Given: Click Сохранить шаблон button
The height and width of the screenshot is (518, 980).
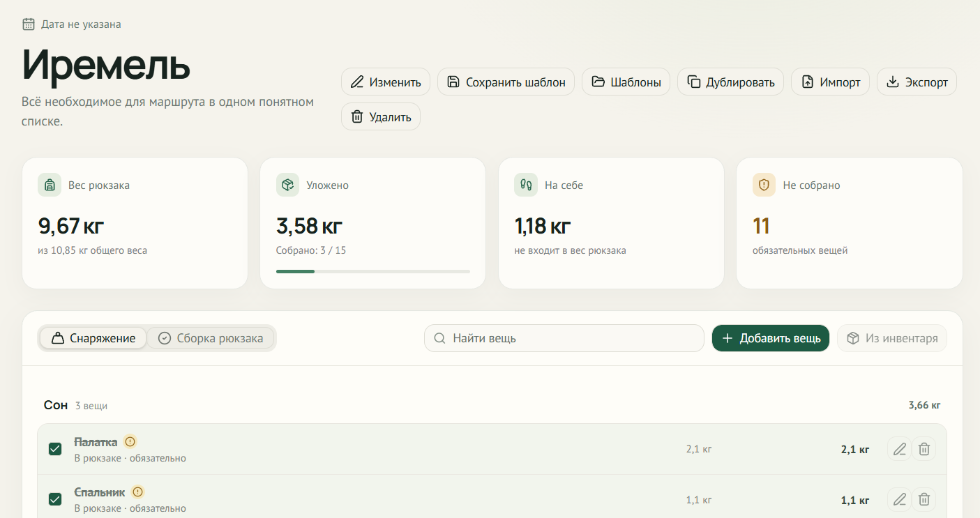Looking at the screenshot, I should click(x=506, y=82).
